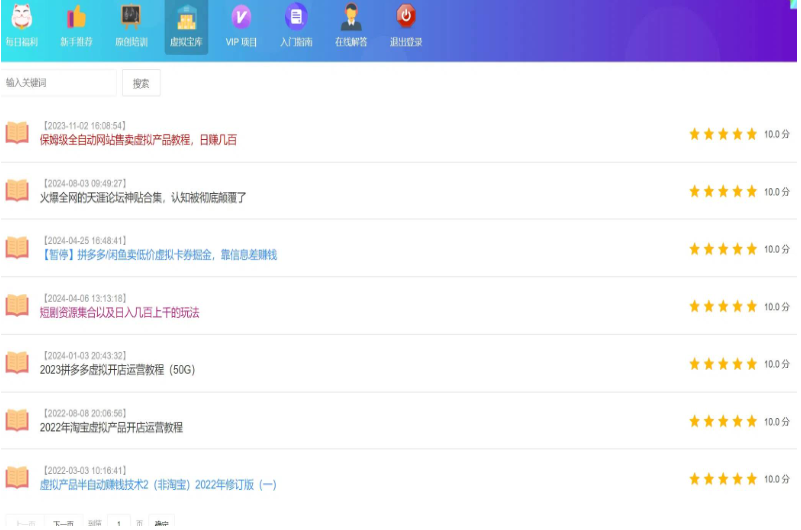Screen dimensions: 801x530
Task: Open 2022年淘宝虚拟产品开店运营教程 article
Action: [x=111, y=427]
